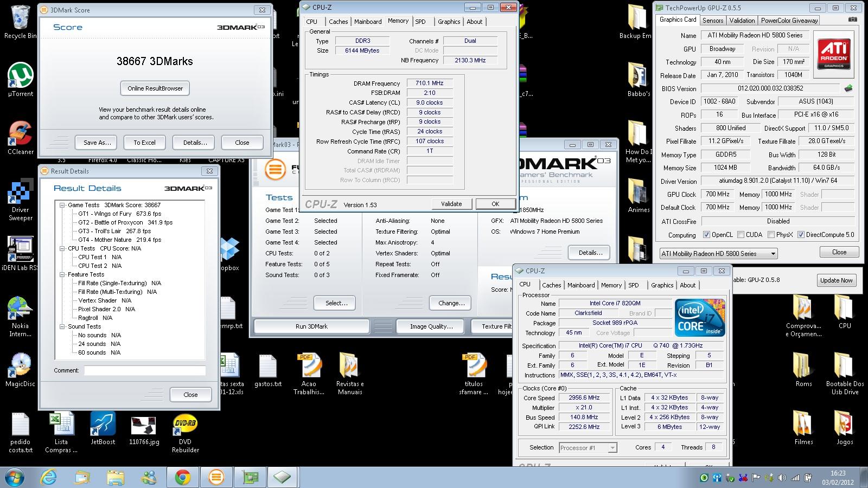Image resolution: width=868 pixels, height=488 pixels.
Task: Switch to the 3DMark taskbar button
Action: tap(216, 477)
